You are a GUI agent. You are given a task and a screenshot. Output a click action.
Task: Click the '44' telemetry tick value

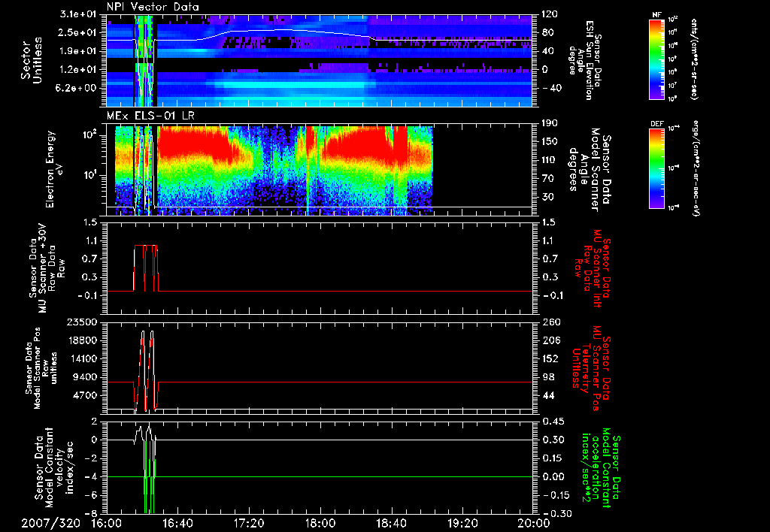click(x=547, y=395)
